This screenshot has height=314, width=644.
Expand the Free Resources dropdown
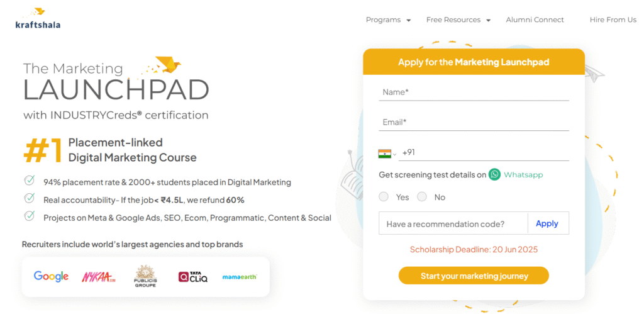tap(458, 20)
